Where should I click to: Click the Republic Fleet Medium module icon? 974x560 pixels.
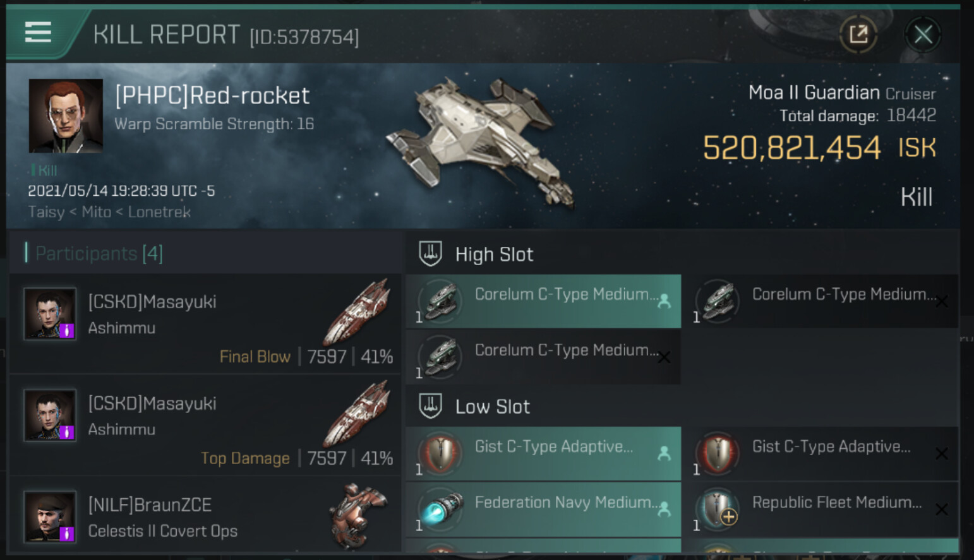[718, 509]
